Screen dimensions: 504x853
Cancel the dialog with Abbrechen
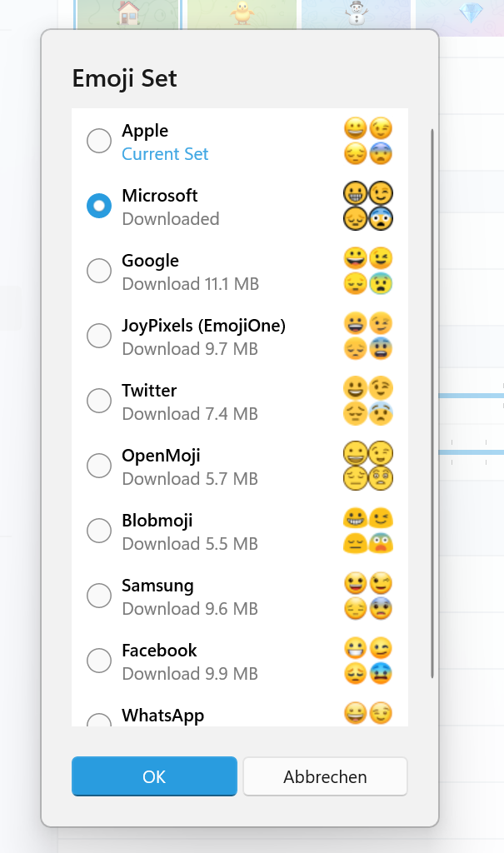pyautogui.click(x=325, y=776)
